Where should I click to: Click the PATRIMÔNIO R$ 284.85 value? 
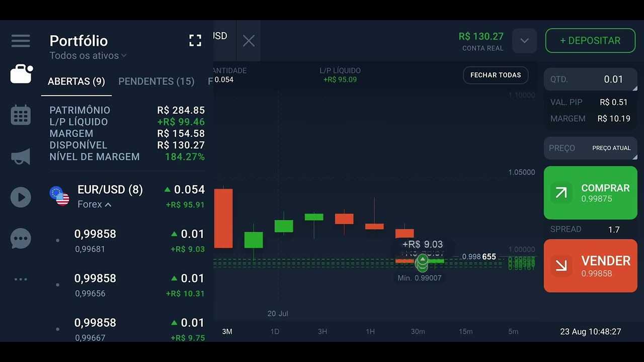(x=181, y=110)
